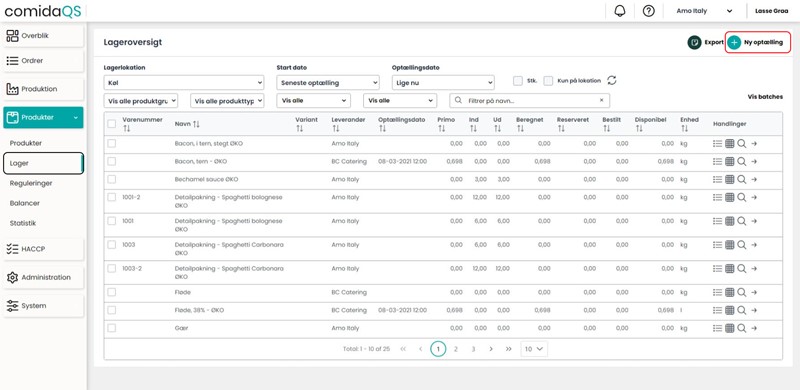Screen dimensions: 800x390
Task: Check the row for Bacon, tern - ØKO
Action: click(x=111, y=161)
